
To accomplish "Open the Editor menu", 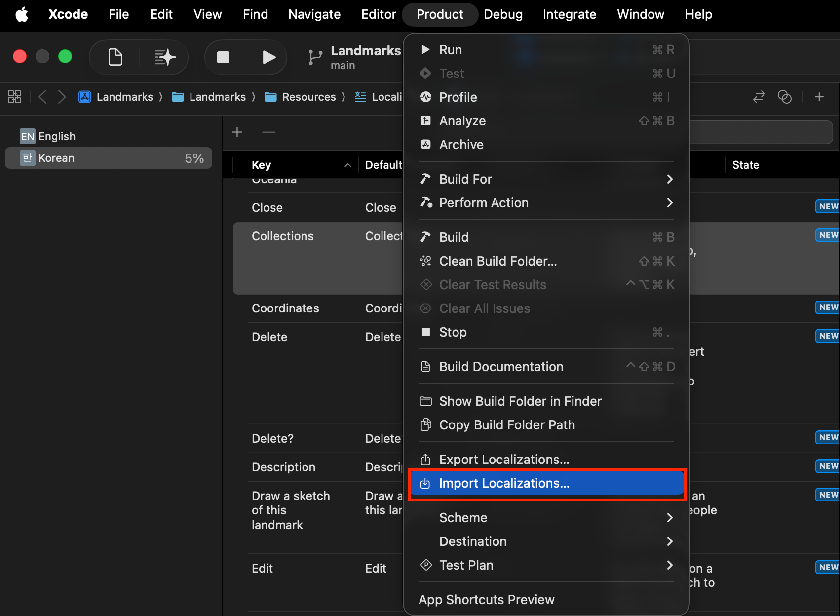I will click(379, 14).
